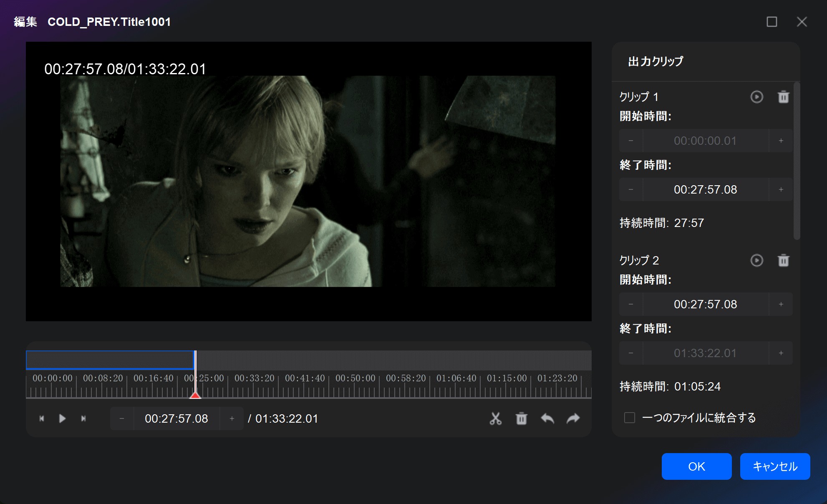
Task: Decrease クリップ 2 end time
Action: (x=631, y=353)
